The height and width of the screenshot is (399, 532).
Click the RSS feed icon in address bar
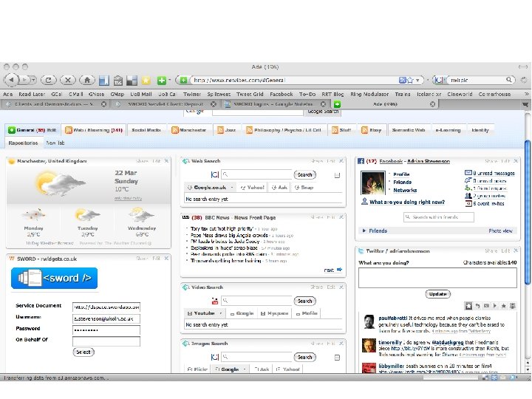(x=403, y=80)
